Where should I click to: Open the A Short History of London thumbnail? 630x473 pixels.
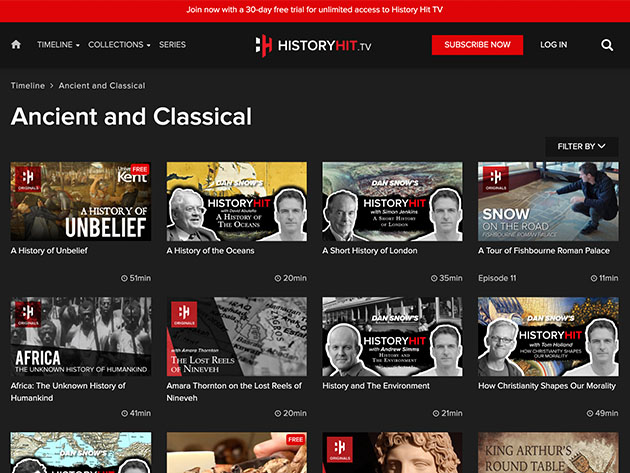[x=392, y=202]
